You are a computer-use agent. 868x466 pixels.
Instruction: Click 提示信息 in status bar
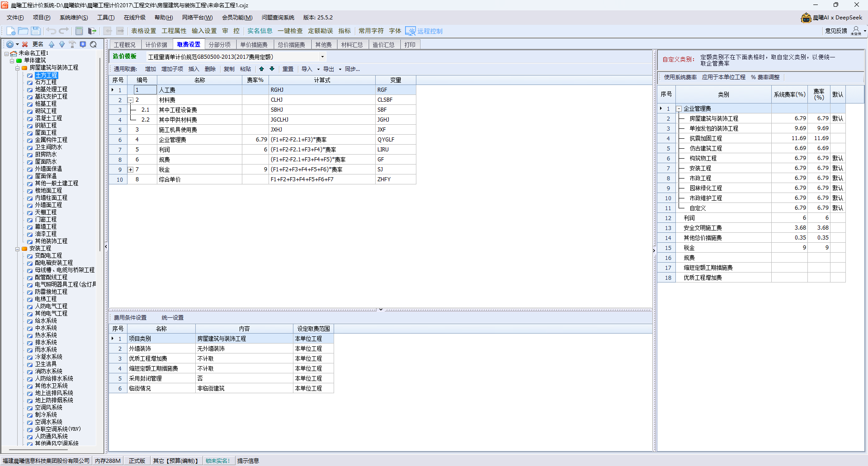coord(248,461)
